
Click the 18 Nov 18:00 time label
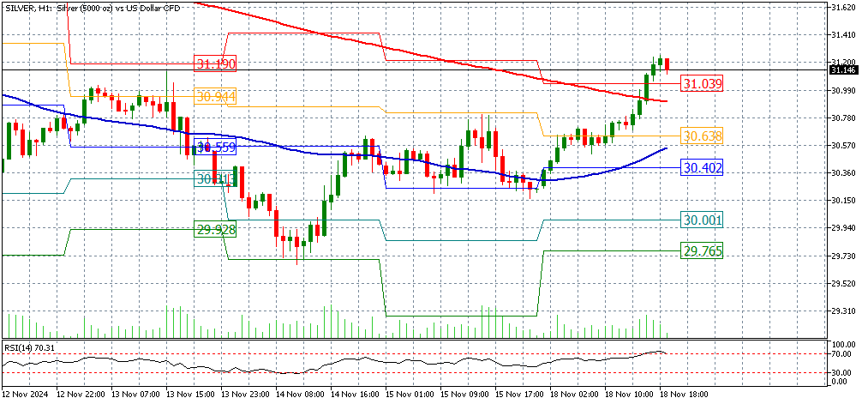tap(684, 394)
